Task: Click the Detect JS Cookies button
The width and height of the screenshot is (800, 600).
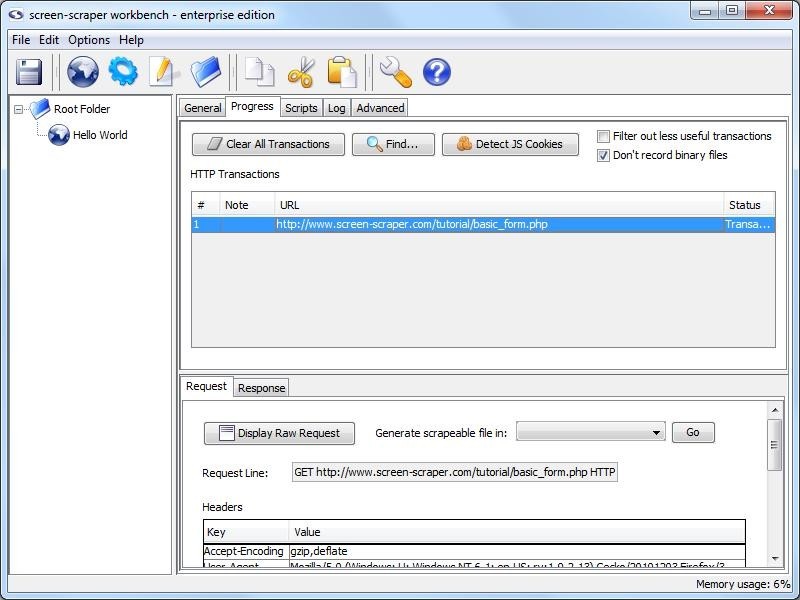Action: [x=510, y=144]
